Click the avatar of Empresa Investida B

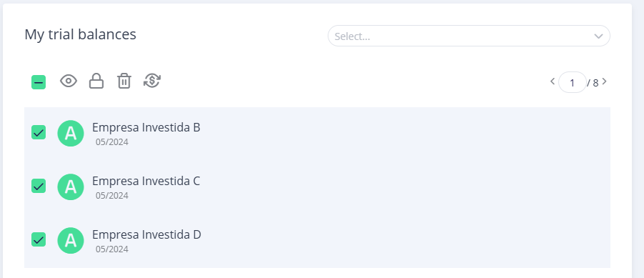(x=71, y=133)
